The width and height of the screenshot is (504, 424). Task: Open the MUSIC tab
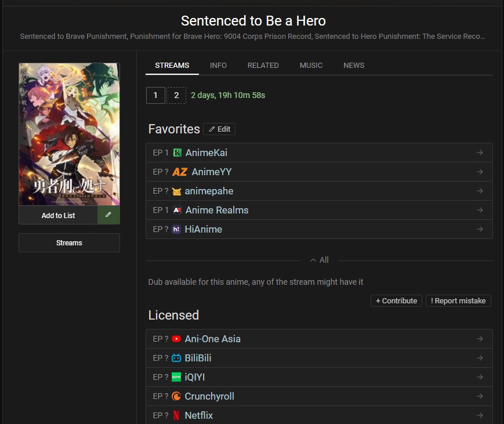point(311,65)
